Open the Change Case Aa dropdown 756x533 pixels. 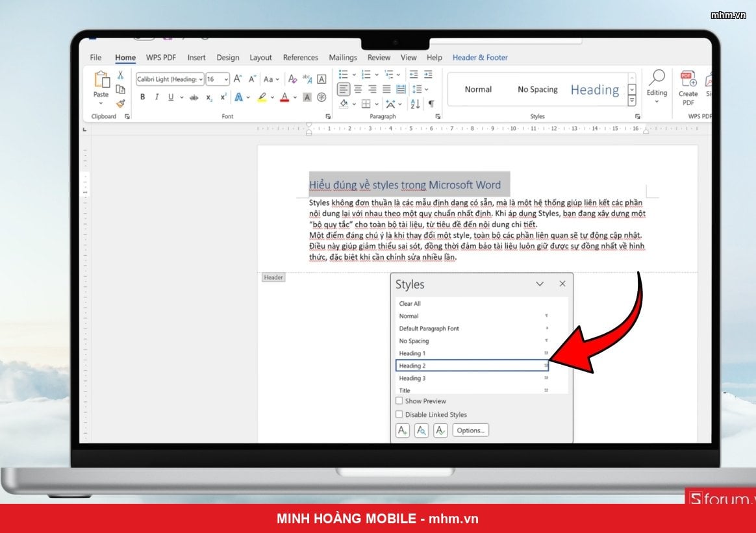tap(271, 79)
